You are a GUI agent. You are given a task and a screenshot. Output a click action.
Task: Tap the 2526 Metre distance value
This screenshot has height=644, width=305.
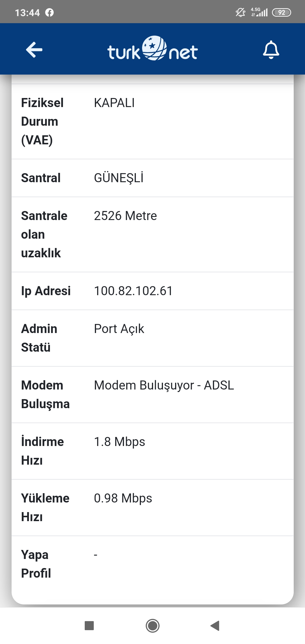125,216
